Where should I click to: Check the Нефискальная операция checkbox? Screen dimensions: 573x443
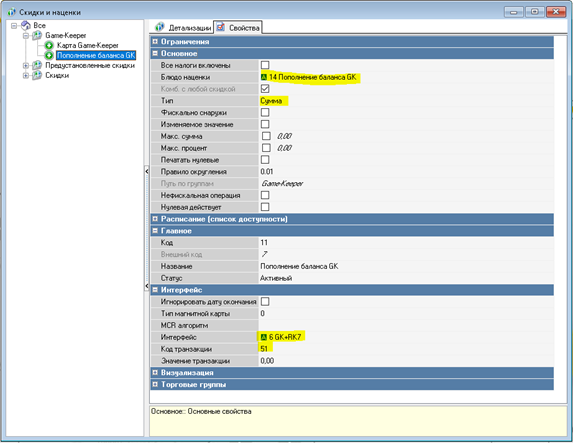265,195
